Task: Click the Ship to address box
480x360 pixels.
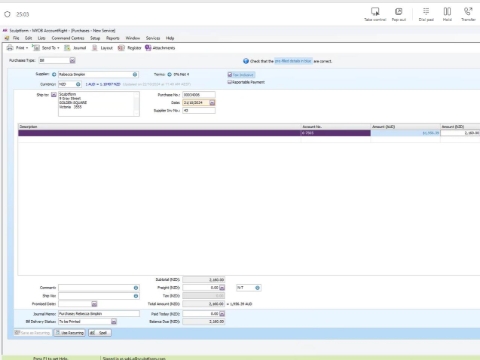Action: [x=99, y=104]
